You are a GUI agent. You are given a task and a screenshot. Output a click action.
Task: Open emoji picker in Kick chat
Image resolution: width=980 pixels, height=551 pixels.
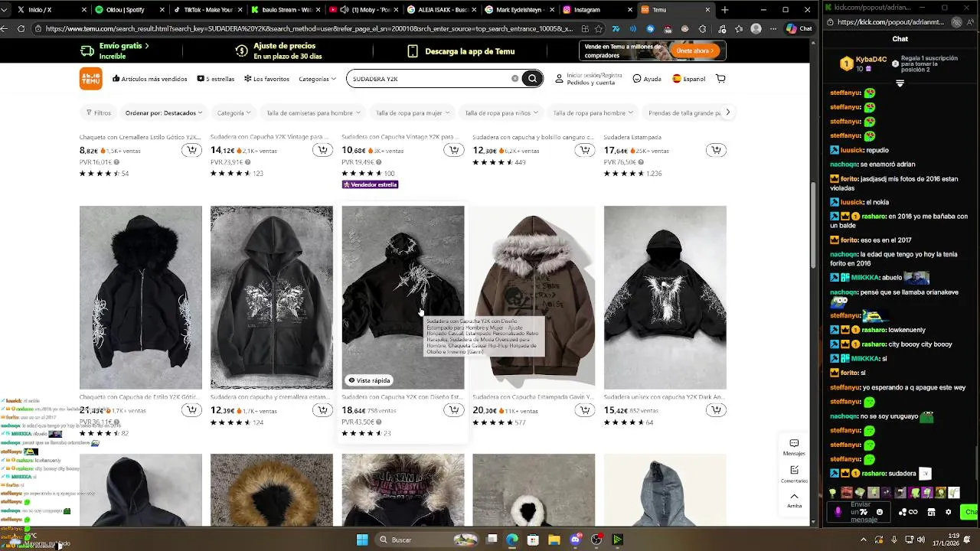click(880, 512)
